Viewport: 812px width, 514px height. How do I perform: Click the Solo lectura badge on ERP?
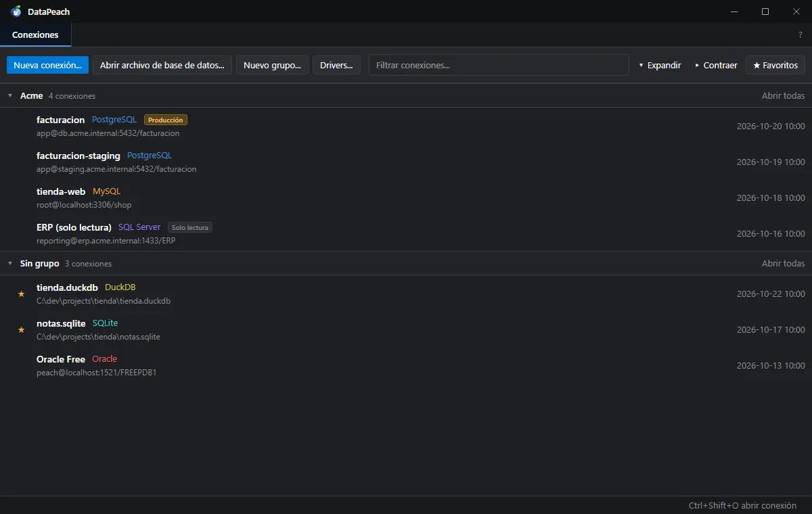coord(190,227)
